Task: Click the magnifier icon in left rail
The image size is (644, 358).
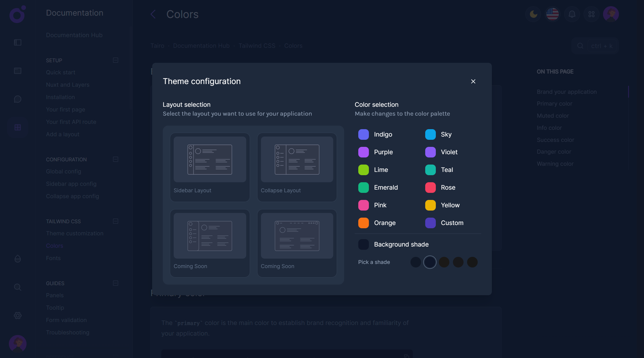Action: coord(18,287)
